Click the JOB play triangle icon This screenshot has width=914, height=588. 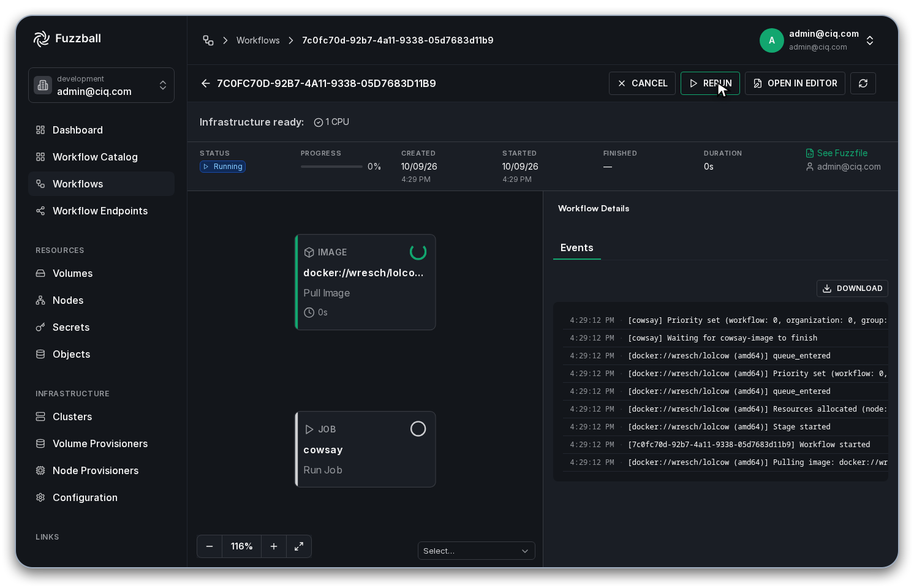(x=309, y=429)
